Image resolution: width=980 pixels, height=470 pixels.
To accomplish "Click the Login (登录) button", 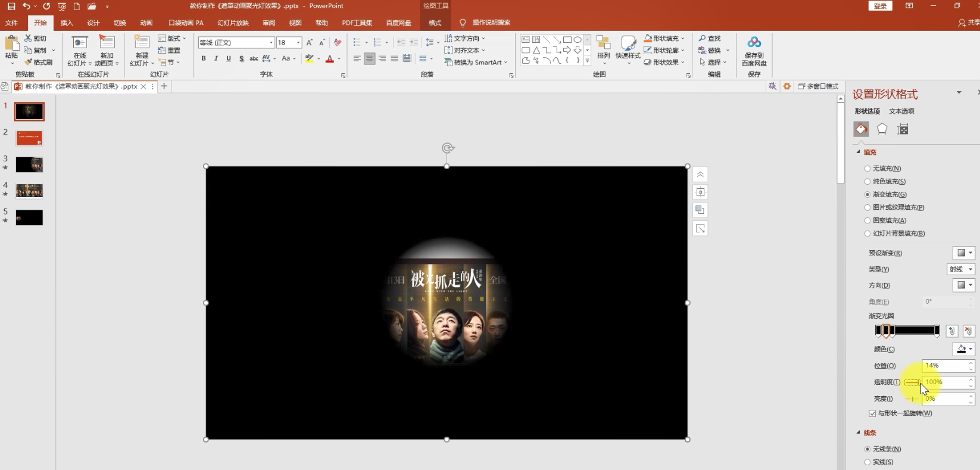I will coord(880,6).
